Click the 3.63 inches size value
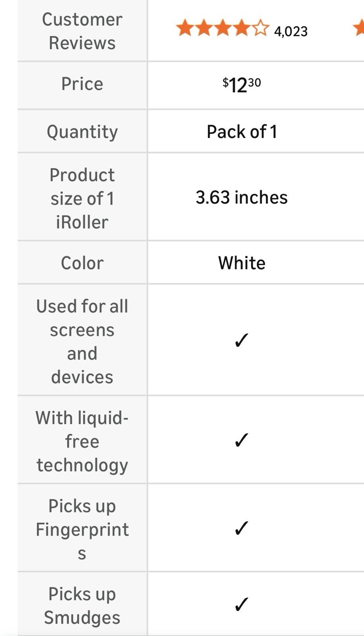 click(x=242, y=198)
